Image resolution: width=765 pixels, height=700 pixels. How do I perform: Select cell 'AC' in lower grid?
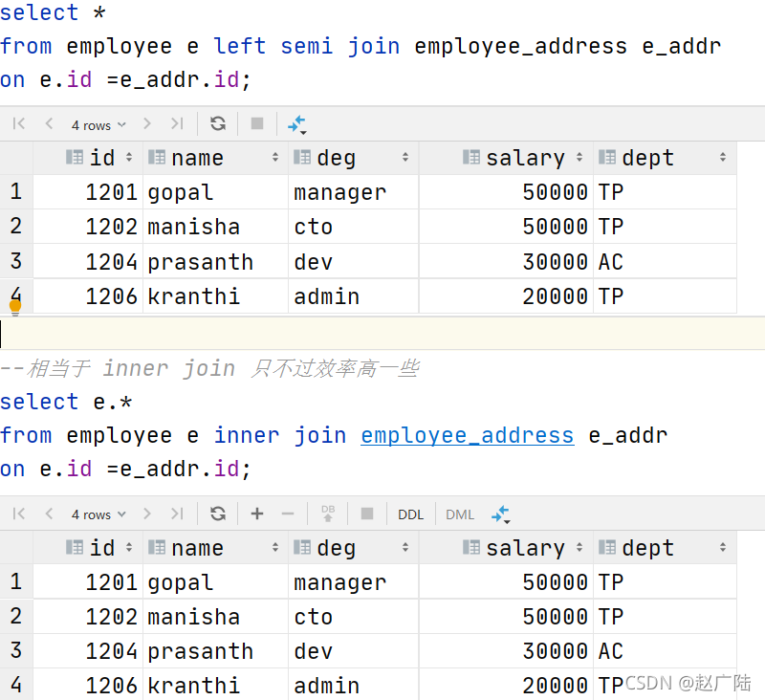point(665,651)
